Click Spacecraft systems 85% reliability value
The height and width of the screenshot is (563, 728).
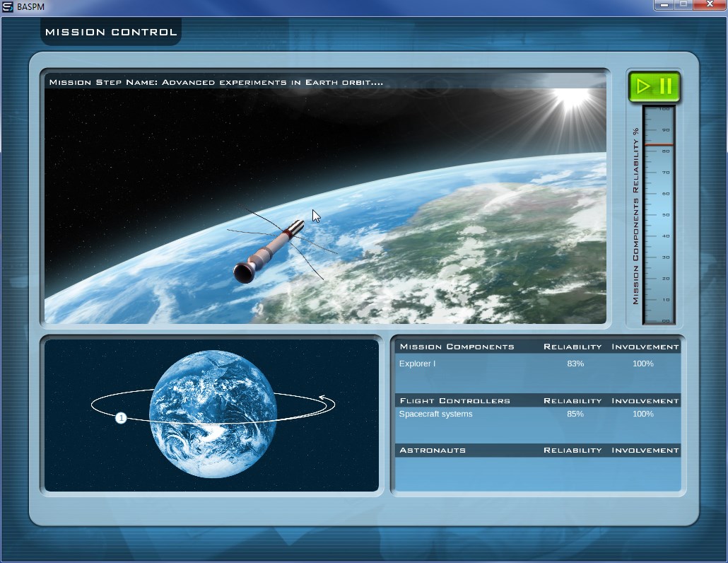click(575, 414)
